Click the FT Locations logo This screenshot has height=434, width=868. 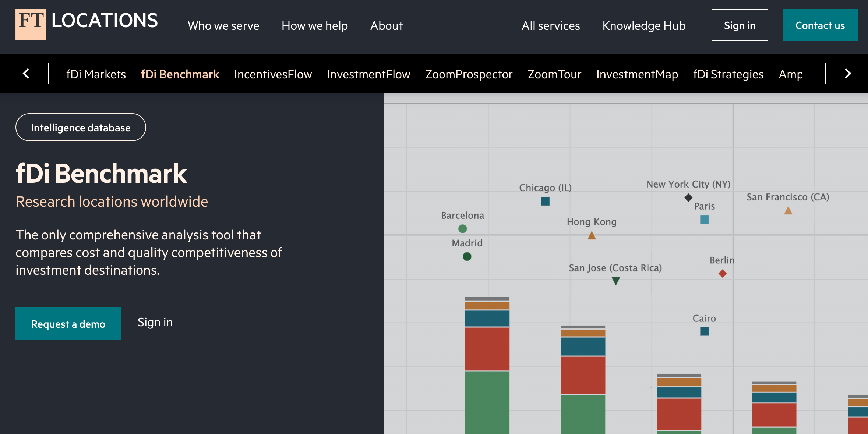click(x=87, y=24)
